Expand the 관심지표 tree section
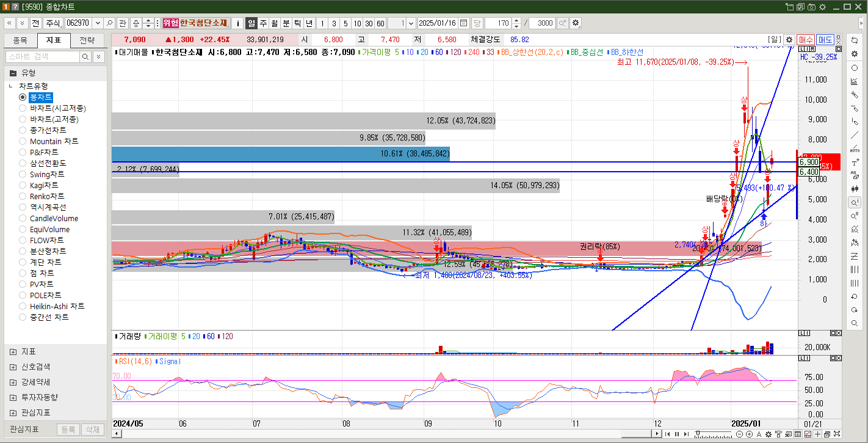The image size is (868, 443). tap(13, 412)
